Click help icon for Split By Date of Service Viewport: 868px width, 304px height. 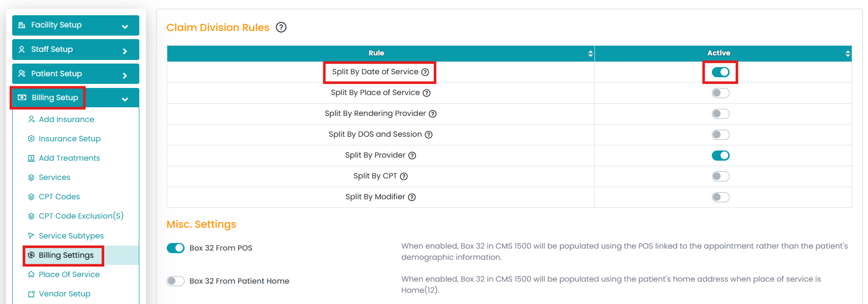tap(425, 72)
